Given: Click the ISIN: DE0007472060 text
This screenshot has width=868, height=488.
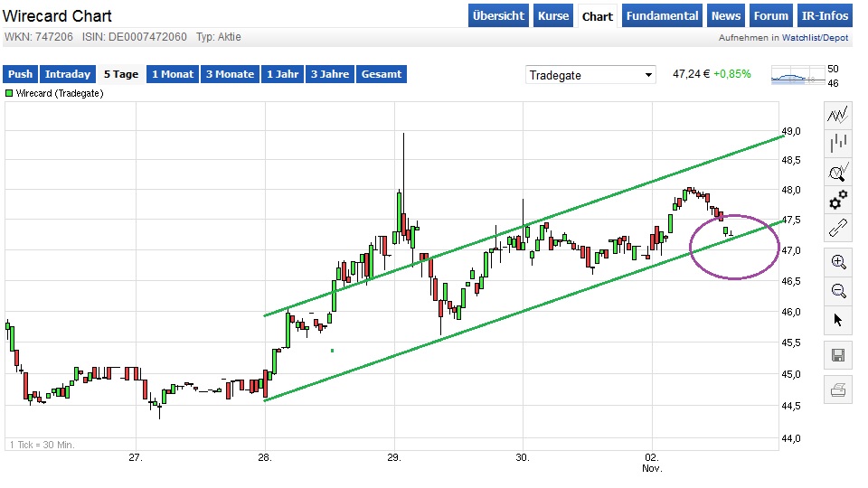Looking at the screenshot, I should [135, 37].
